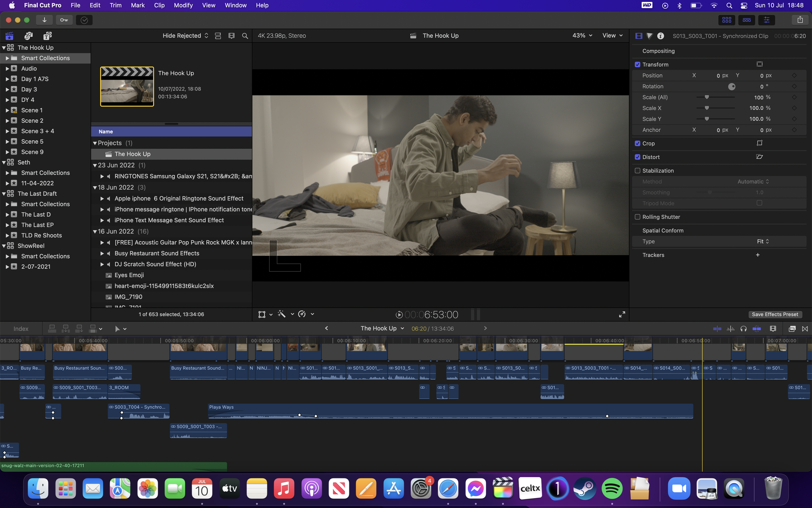Open the Modify menu

click(183, 6)
